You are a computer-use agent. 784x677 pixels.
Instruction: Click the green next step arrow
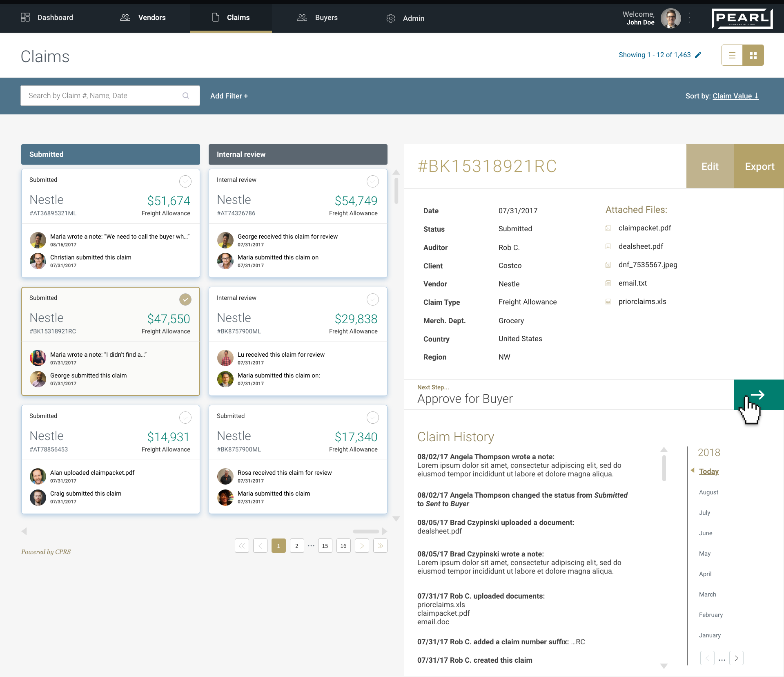point(759,395)
